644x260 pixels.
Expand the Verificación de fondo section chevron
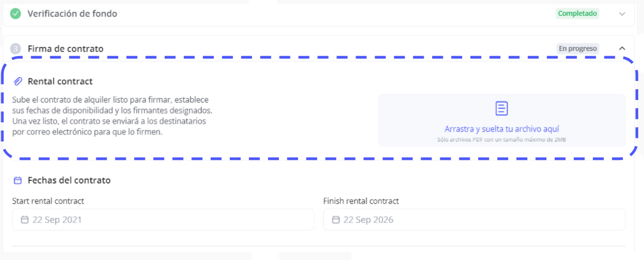coord(622,13)
